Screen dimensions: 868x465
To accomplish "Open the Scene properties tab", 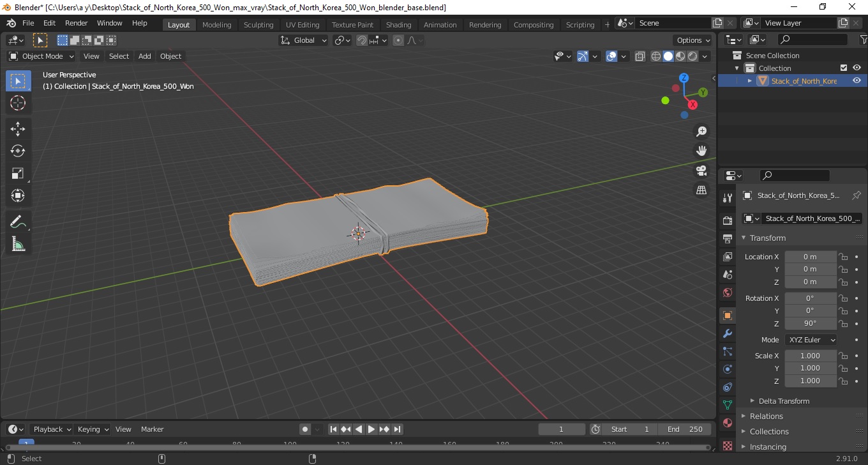I will tap(727, 274).
